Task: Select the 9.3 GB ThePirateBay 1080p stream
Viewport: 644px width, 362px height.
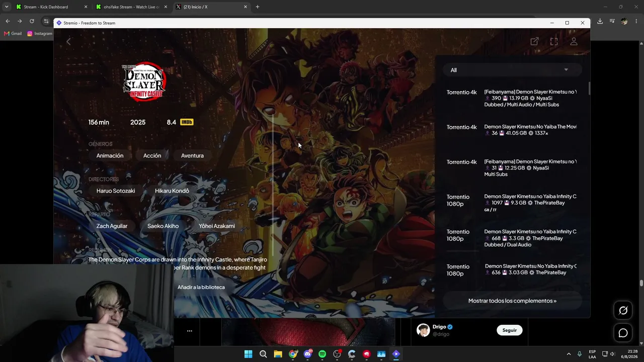Action: click(x=512, y=203)
